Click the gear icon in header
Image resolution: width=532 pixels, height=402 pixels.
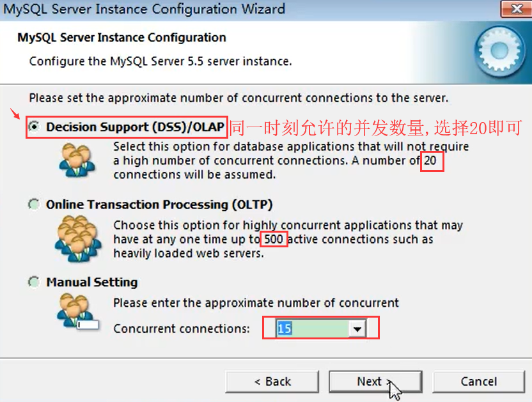500,52
